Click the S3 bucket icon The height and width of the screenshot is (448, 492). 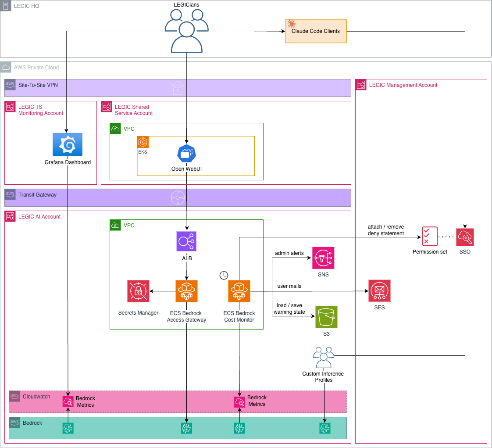[326, 317]
